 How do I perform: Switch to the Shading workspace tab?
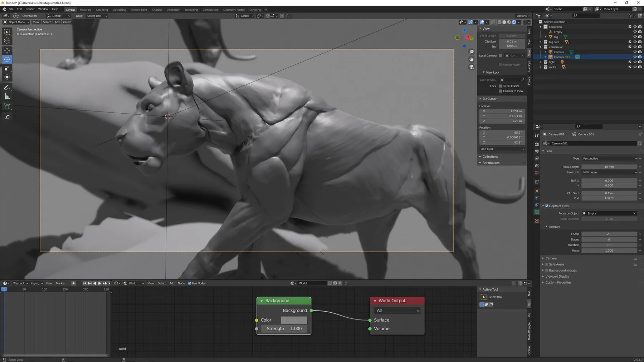click(x=157, y=10)
